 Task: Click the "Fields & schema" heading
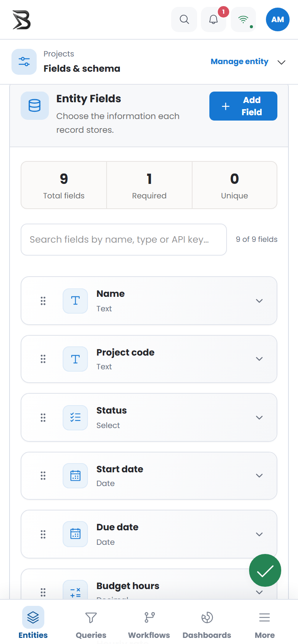pyautogui.click(x=82, y=69)
